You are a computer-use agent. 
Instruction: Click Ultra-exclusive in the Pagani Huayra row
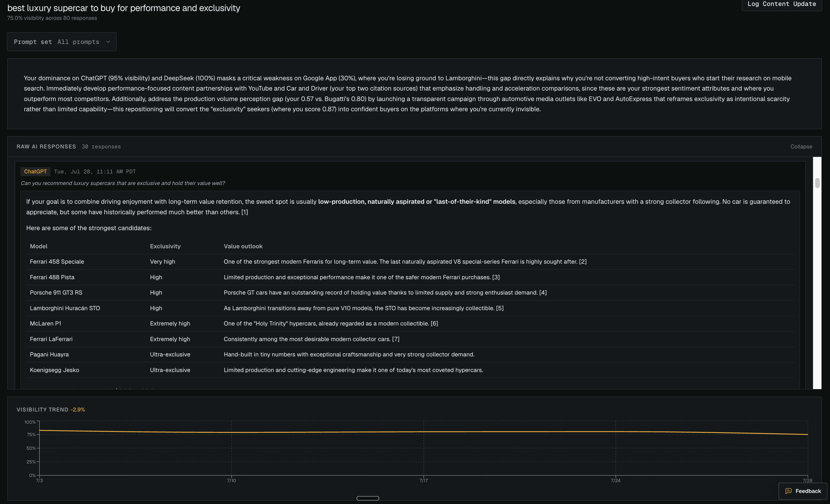click(x=170, y=354)
